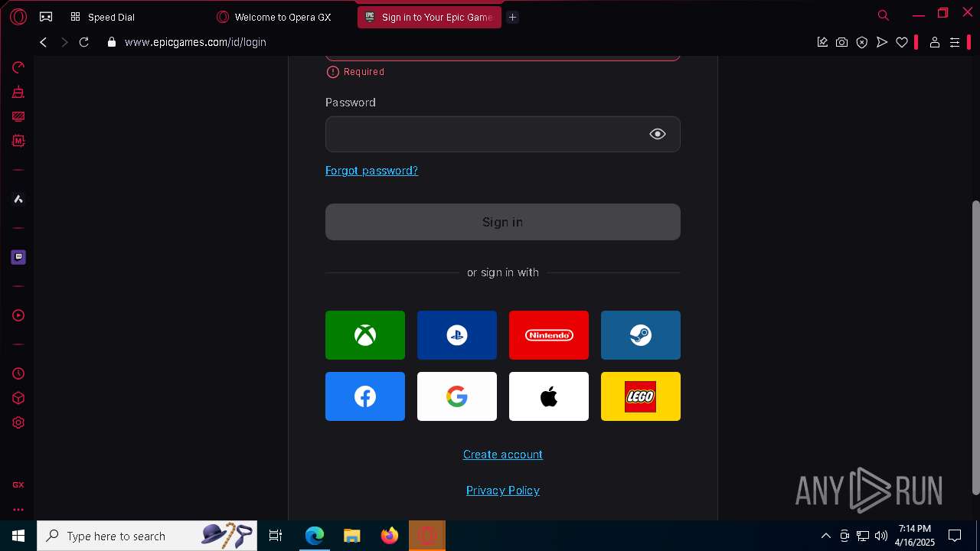Show hidden system tray icons
Image resolution: width=980 pixels, height=551 pixels.
coord(826,536)
